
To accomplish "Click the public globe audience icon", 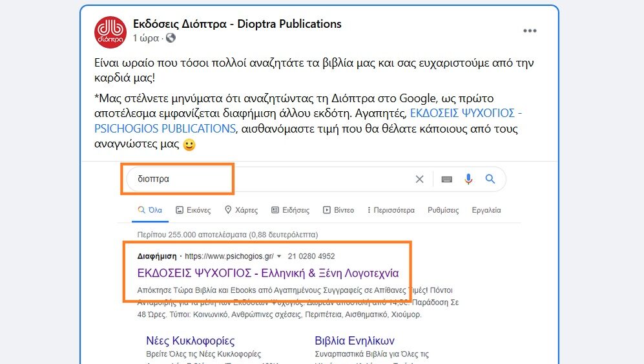I will 171,38.
